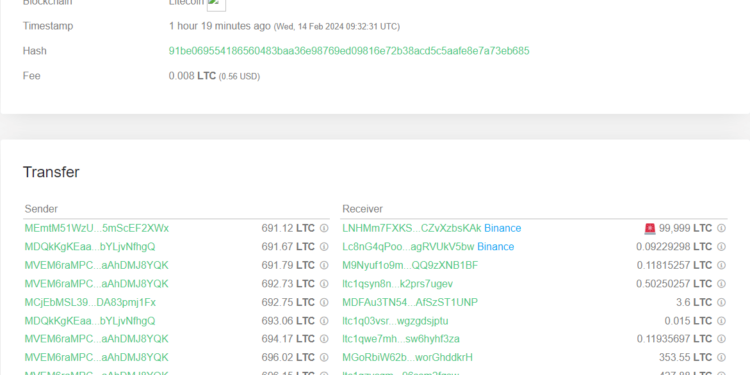Click info icon next to 696.02 LTC

324,357
